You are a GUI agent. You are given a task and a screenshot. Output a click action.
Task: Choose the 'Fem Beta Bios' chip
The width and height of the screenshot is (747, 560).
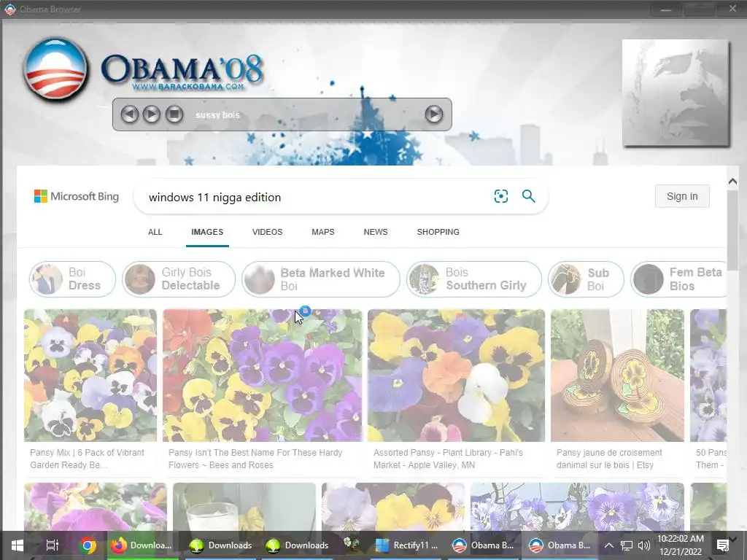pyautogui.click(x=679, y=279)
